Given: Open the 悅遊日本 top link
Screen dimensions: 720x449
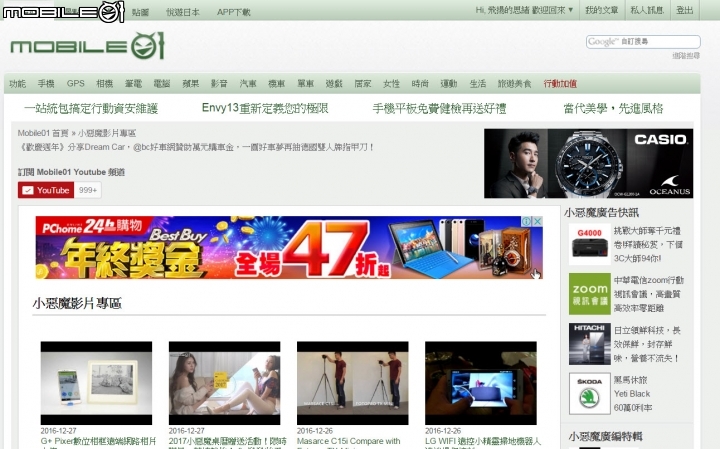Looking at the screenshot, I should click(x=183, y=12).
